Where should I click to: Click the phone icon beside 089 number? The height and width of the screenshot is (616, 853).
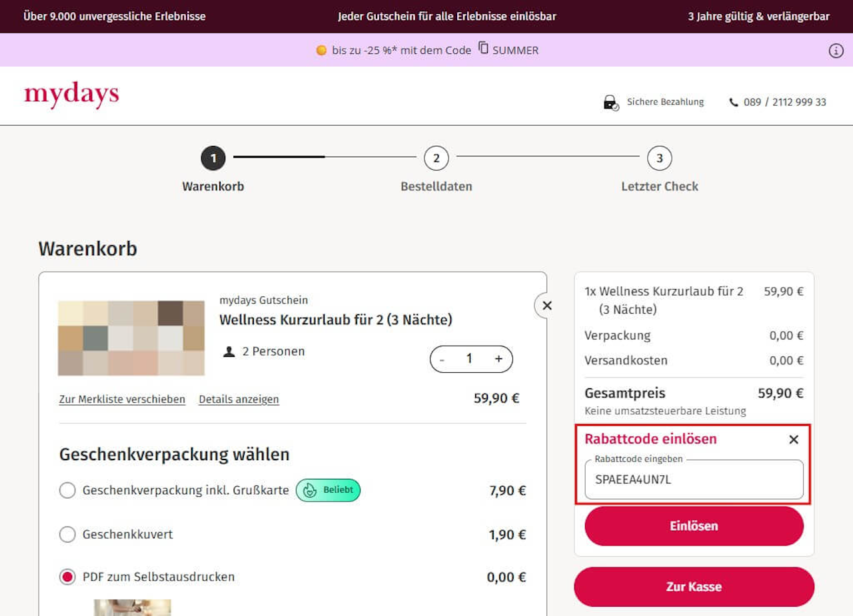click(x=734, y=103)
